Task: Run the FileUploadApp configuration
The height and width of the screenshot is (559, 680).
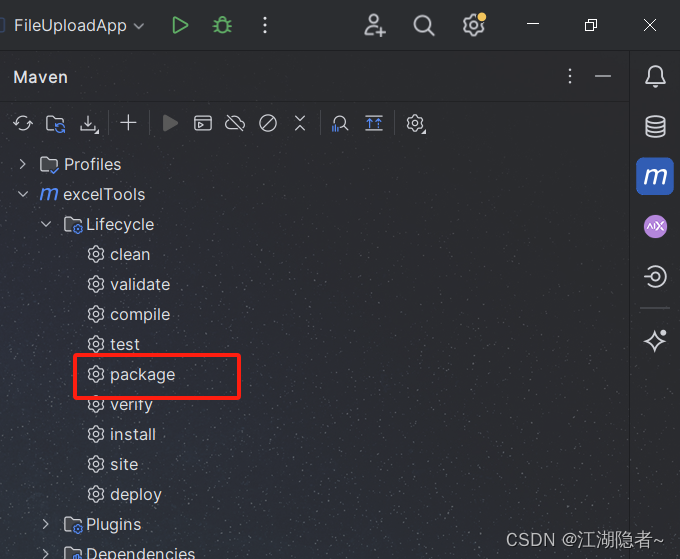Action: click(180, 25)
